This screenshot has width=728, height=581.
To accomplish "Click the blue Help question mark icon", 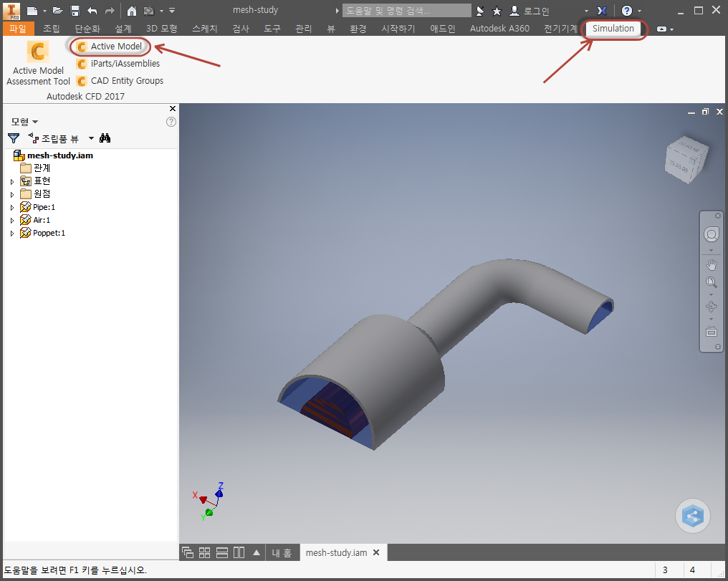I will coord(627,11).
